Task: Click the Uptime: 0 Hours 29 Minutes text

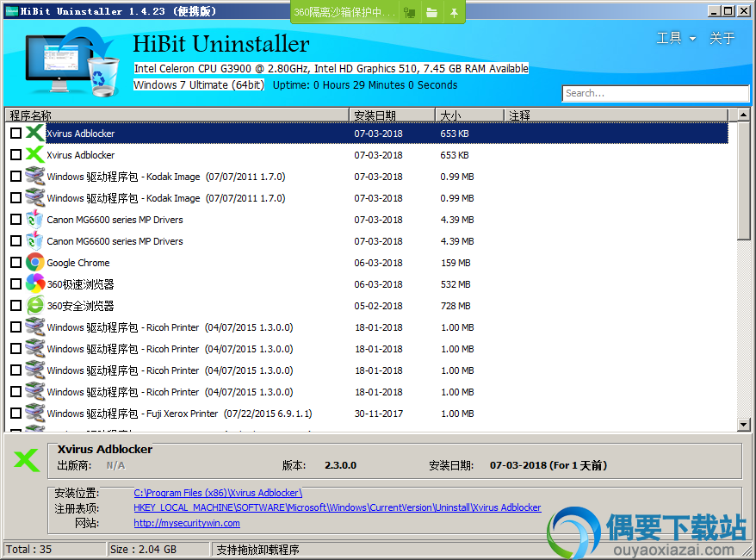Action: pyautogui.click(x=365, y=85)
